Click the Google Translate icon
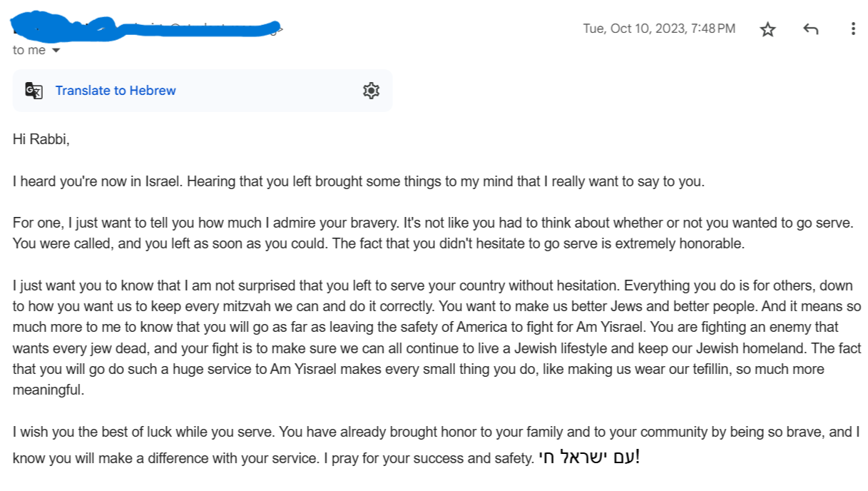This screenshot has height=491, width=868. [34, 91]
